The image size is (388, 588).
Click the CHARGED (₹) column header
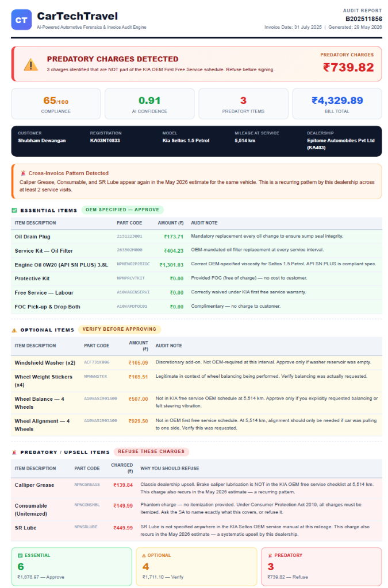122,468
